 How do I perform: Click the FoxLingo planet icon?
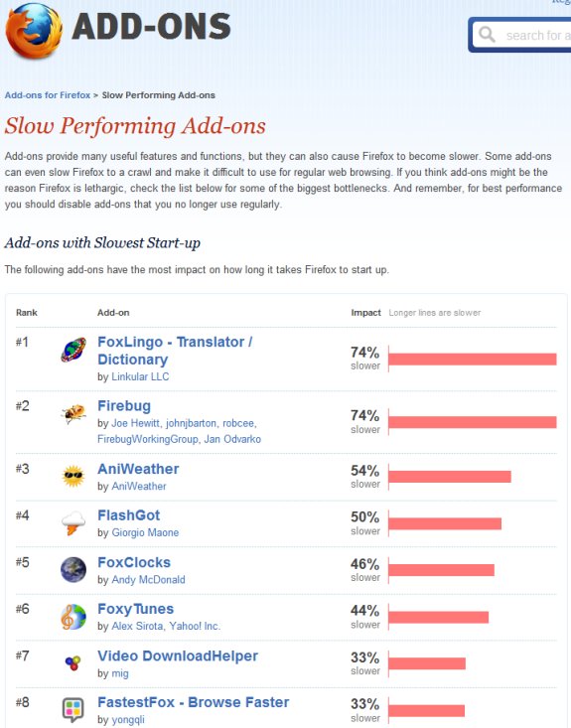pyautogui.click(x=73, y=350)
